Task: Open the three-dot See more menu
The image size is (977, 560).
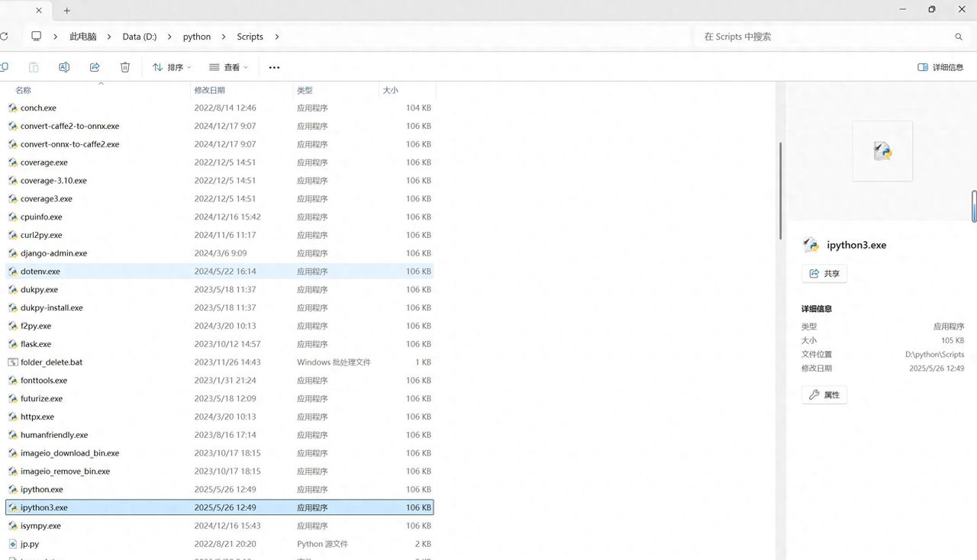Action: (x=274, y=67)
